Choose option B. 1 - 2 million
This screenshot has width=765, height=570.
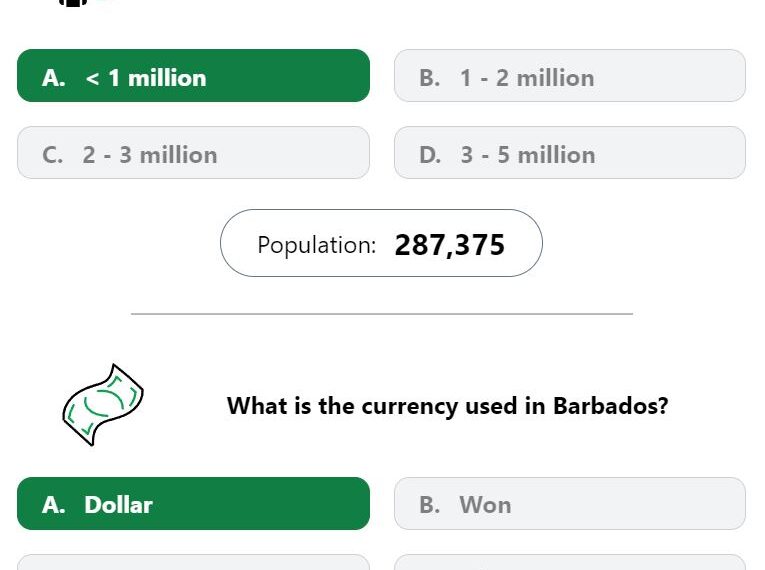tap(570, 76)
